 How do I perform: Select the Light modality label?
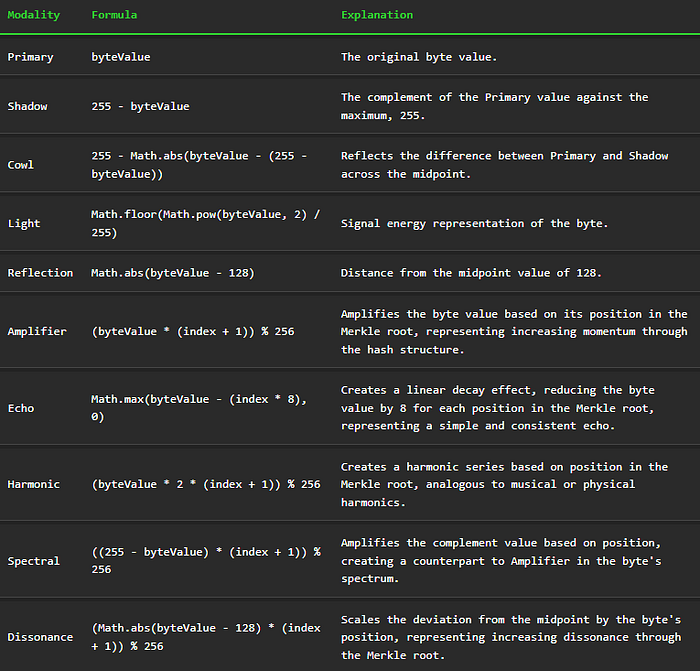click(x=24, y=223)
